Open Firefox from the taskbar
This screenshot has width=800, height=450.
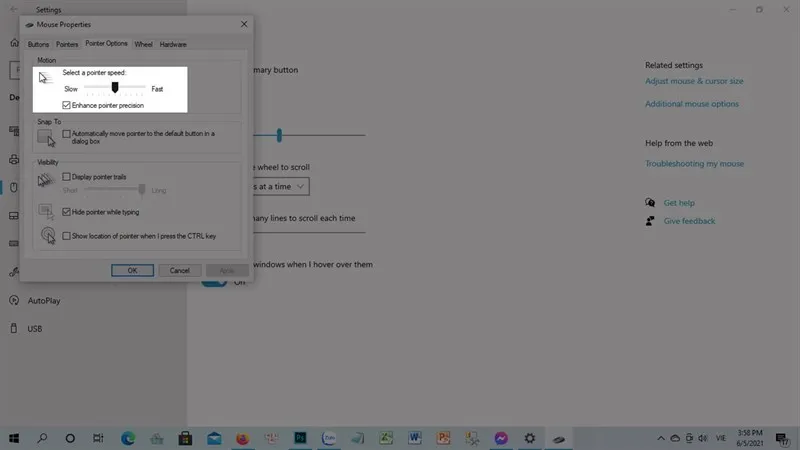click(x=242, y=438)
